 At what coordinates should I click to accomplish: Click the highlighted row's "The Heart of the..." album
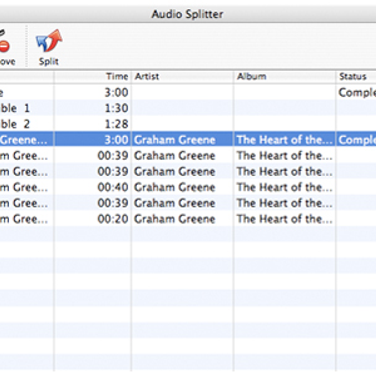coord(285,140)
